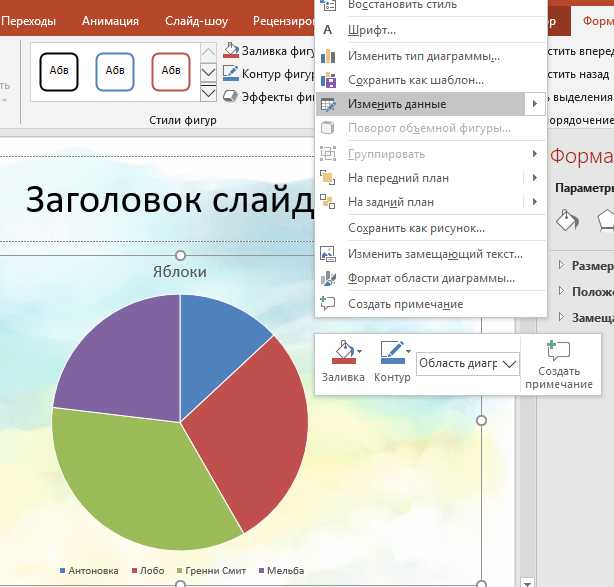Screen dimensions: 614x587
Task: Click the slide title Заголовок слайда
Action: click(x=170, y=200)
